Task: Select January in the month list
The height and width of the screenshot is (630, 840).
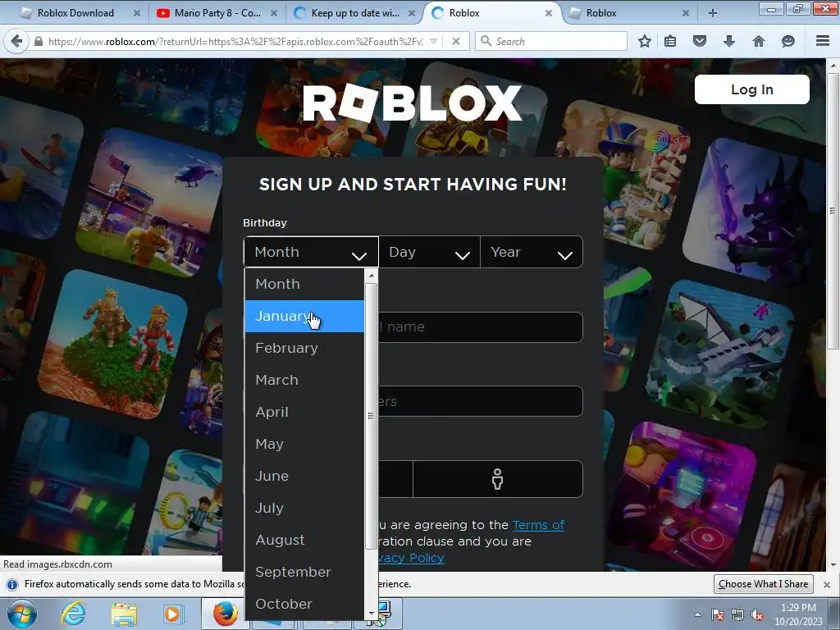Action: (304, 316)
